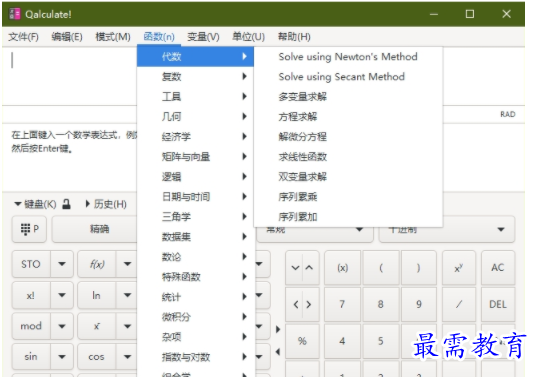Screen dimensions: 535x377
Task: Click the cos button
Action: coord(97,357)
